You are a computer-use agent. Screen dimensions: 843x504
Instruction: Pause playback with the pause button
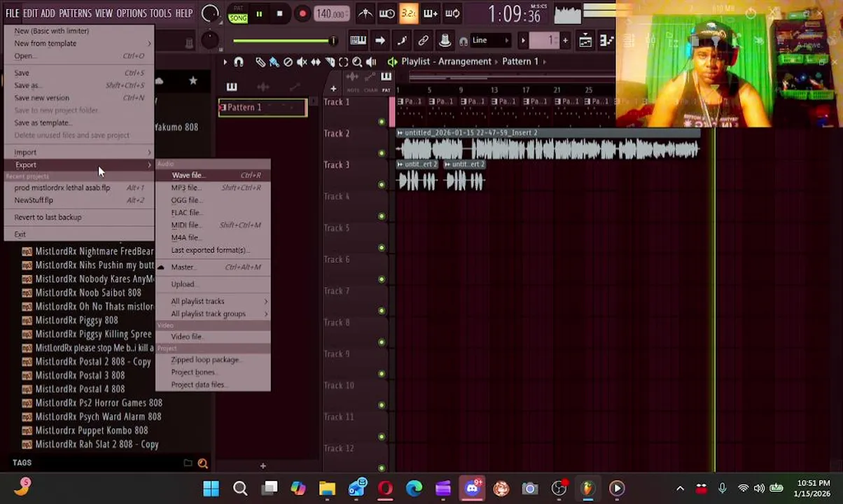258,13
